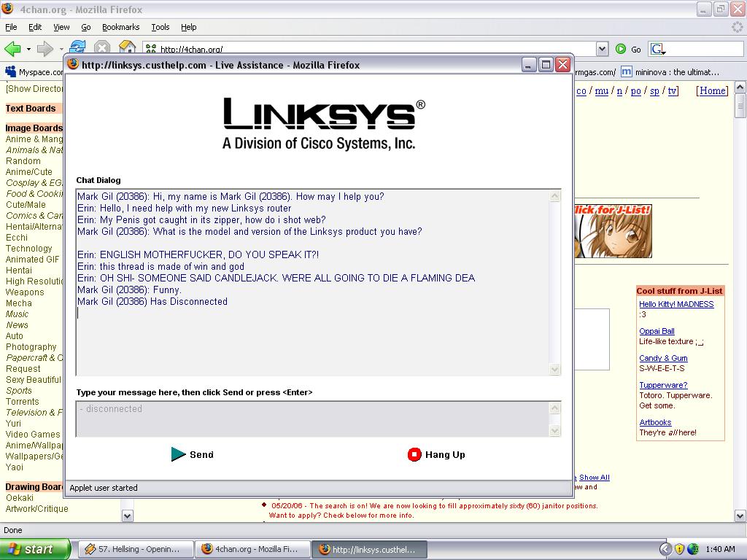The image size is (747, 560).
Task: Click scroll up arrow of chat dialog
Action: 554,196
